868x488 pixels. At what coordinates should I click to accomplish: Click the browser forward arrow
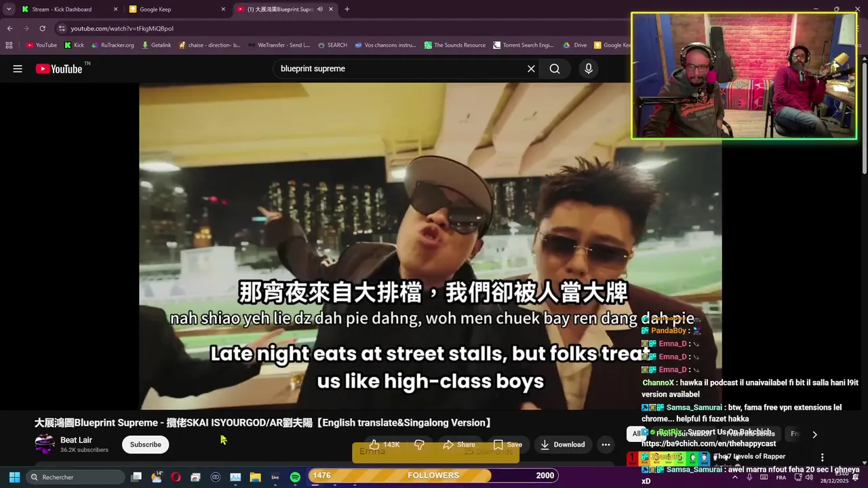tap(26, 28)
